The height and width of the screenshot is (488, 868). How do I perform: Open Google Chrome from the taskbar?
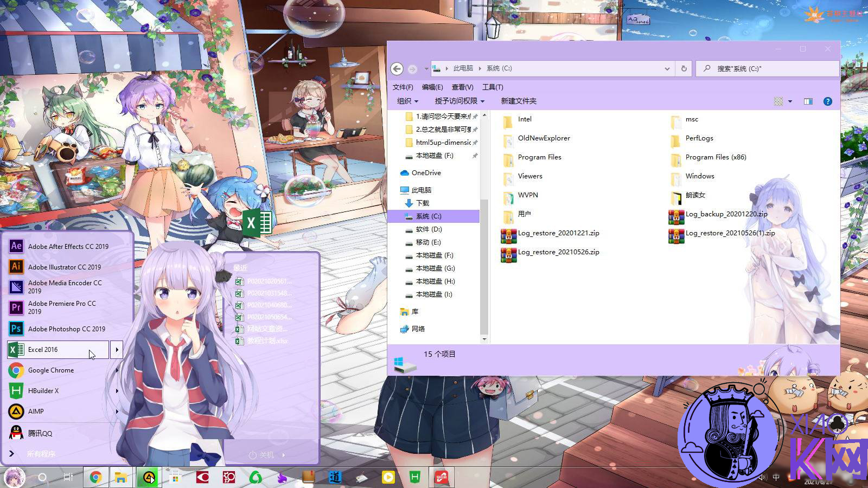[x=95, y=477]
